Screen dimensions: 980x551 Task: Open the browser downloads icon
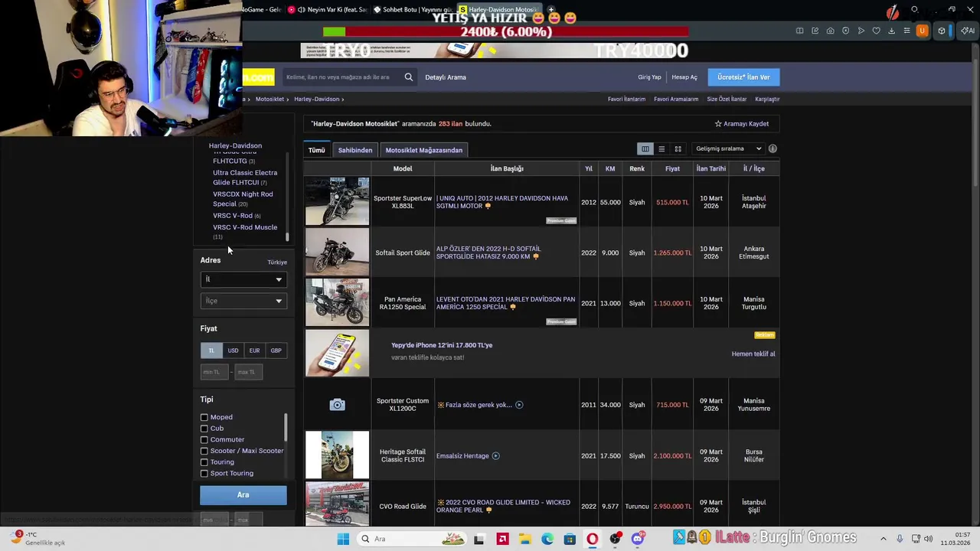[891, 31]
